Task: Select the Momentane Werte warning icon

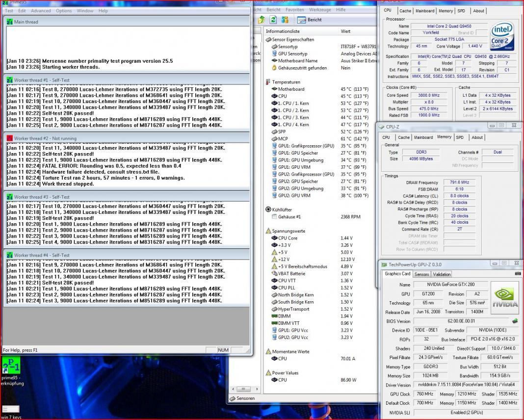Action: (268, 351)
